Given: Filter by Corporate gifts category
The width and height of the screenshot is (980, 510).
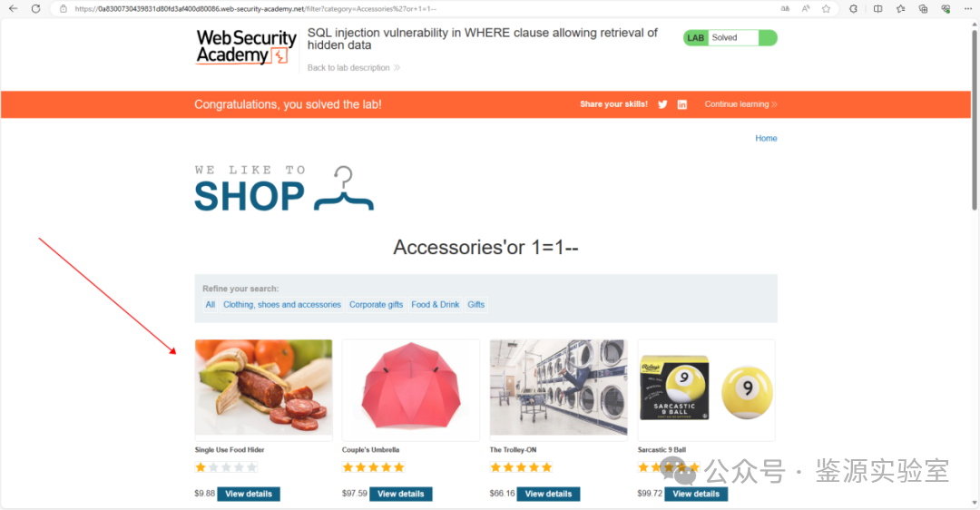Looking at the screenshot, I should [377, 304].
